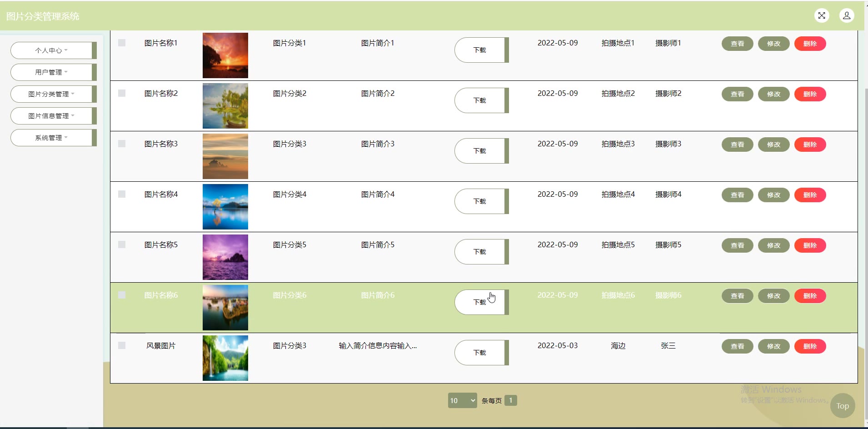View details with 查看 for 图片名称6

click(738, 296)
